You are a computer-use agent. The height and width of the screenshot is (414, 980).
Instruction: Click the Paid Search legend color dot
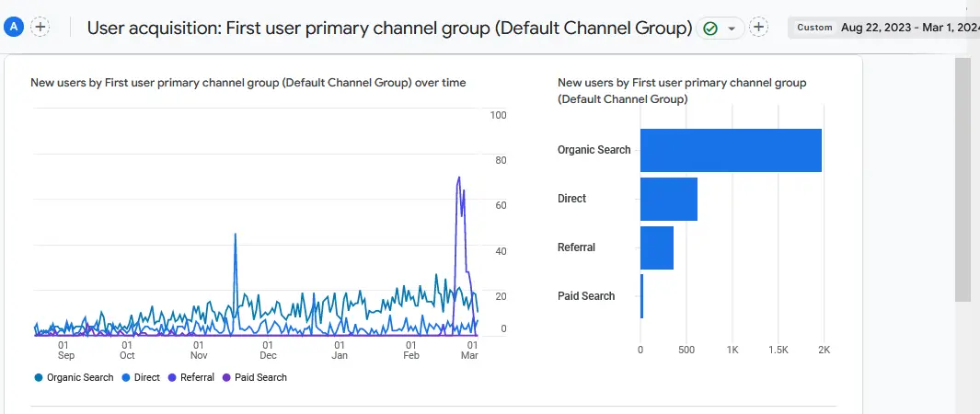click(227, 377)
